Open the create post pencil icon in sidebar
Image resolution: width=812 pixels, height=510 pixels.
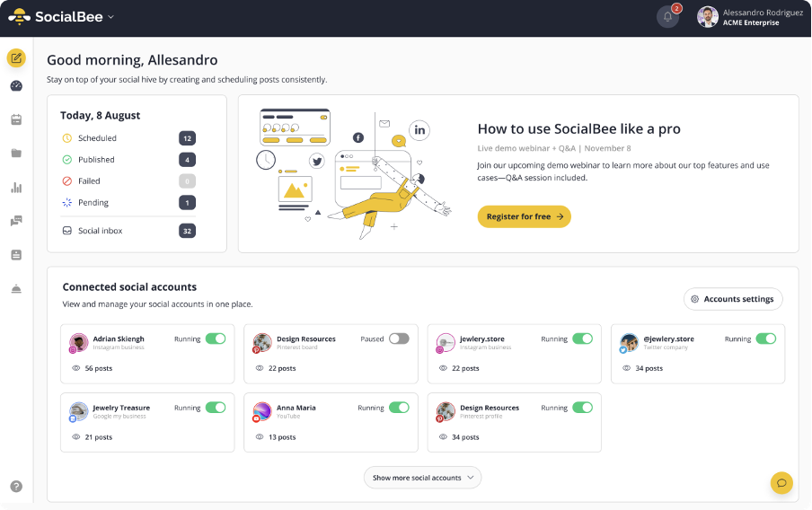coord(16,58)
